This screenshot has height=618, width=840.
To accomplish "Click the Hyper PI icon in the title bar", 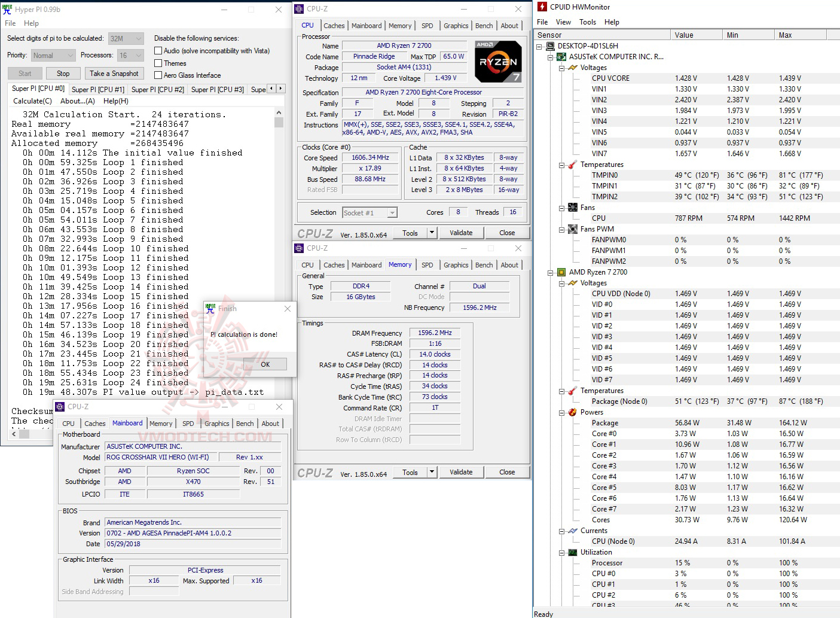I will [8, 9].
